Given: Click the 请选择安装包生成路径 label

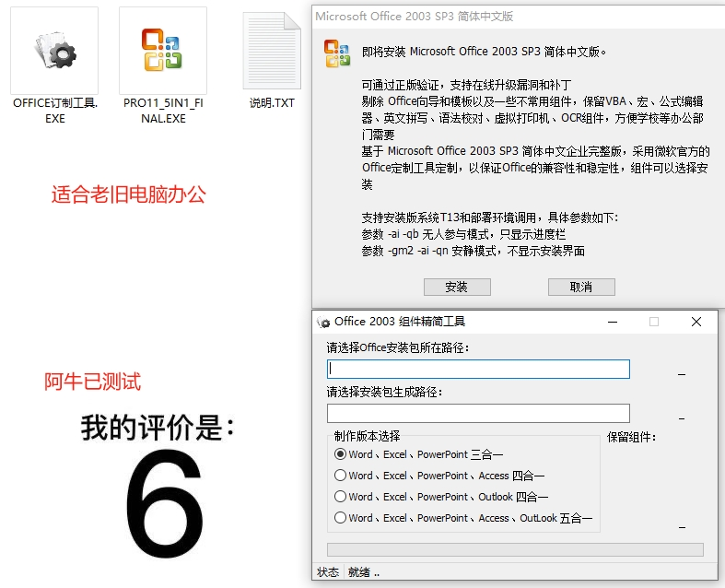Looking at the screenshot, I should click(x=384, y=393).
